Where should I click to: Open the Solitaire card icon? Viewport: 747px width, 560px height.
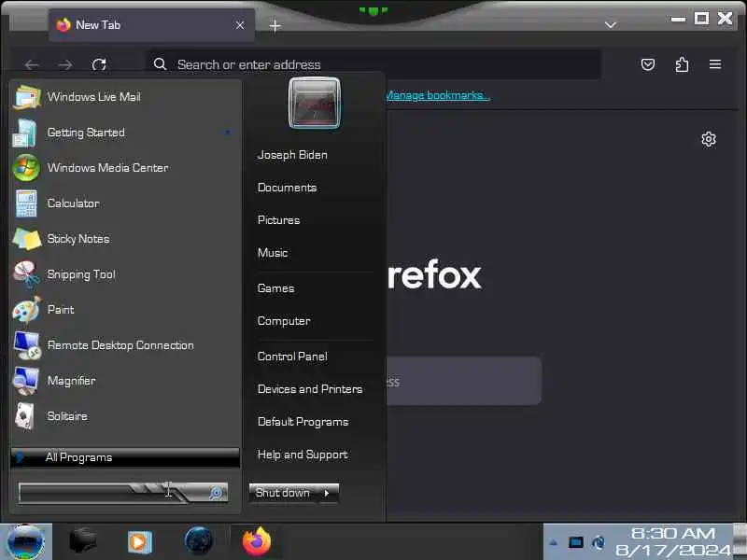pyautogui.click(x=25, y=416)
